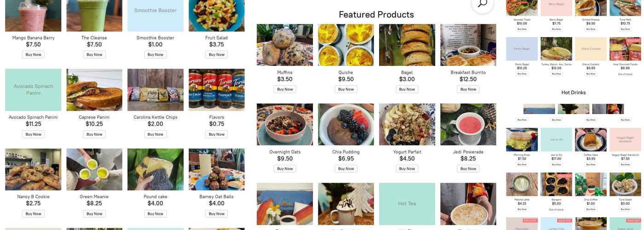Screen dimensions: 644x230
Task: Open the sold-out Anar Gourmet Foods image
Action: click(625, 49)
